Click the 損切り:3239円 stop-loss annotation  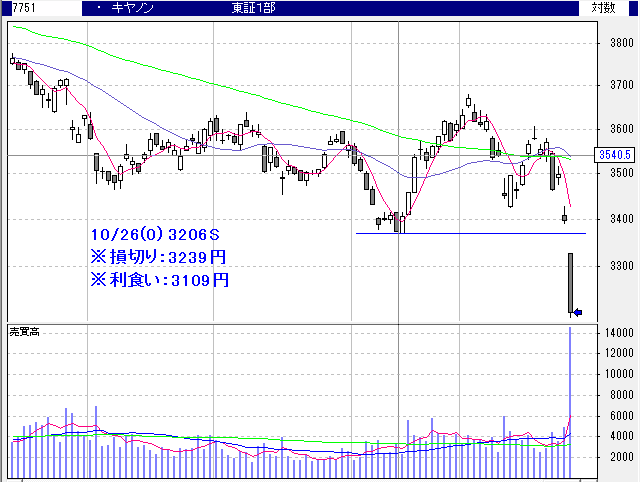point(158,258)
